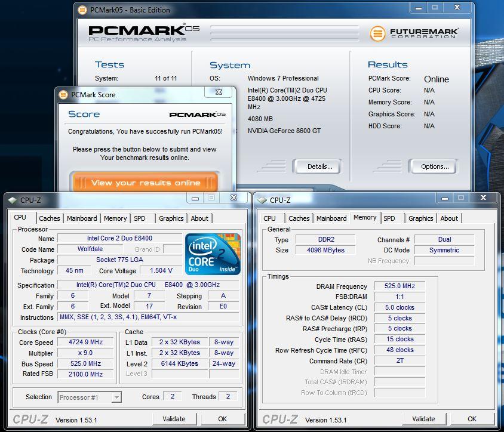Click OK in left CPU-Z window
The width and height of the screenshot is (504, 432).
(222, 419)
